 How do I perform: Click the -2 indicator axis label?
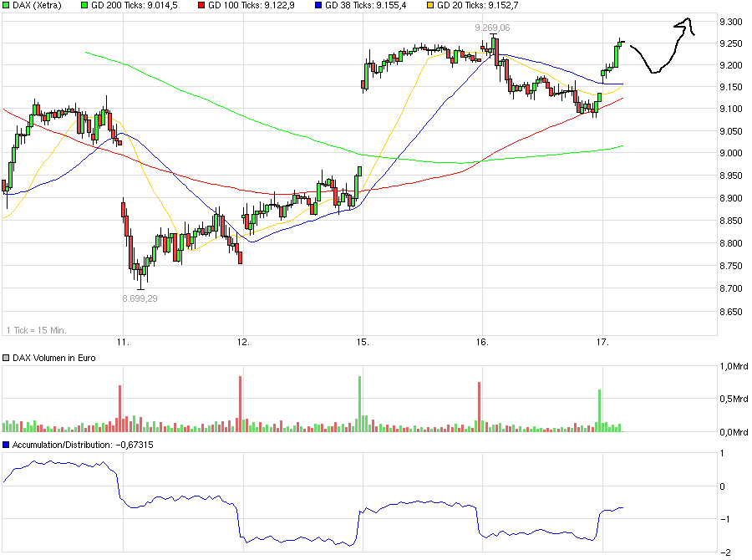click(x=726, y=552)
